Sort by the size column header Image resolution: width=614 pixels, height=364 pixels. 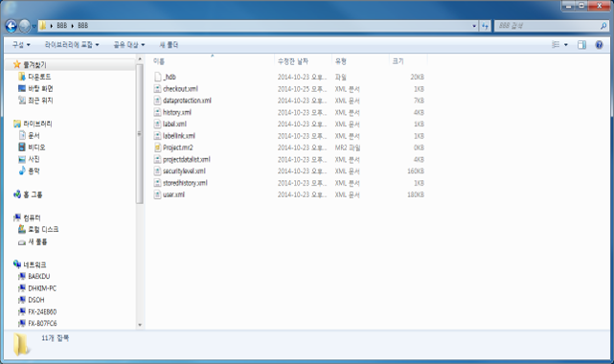408,61
